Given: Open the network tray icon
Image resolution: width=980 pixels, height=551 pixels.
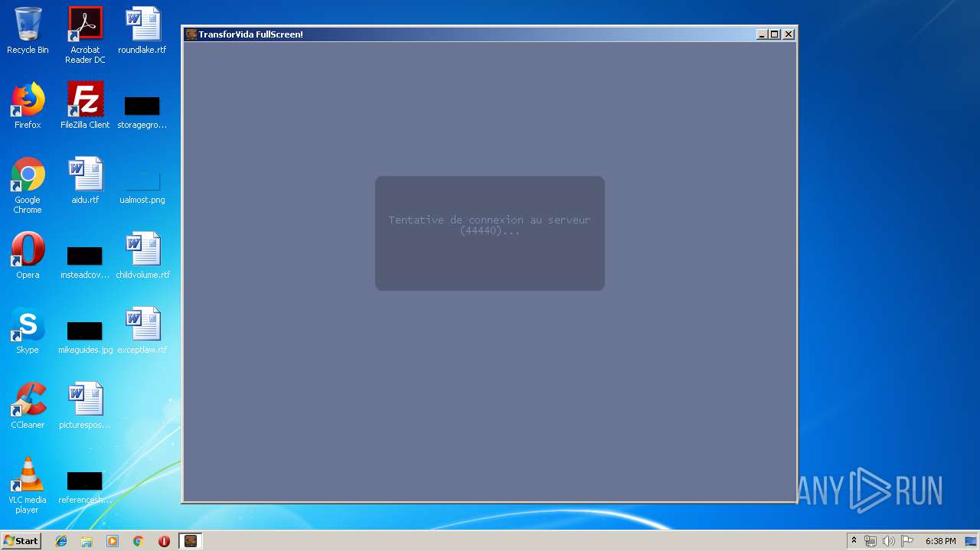Looking at the screenshot, I should [870, 541].
